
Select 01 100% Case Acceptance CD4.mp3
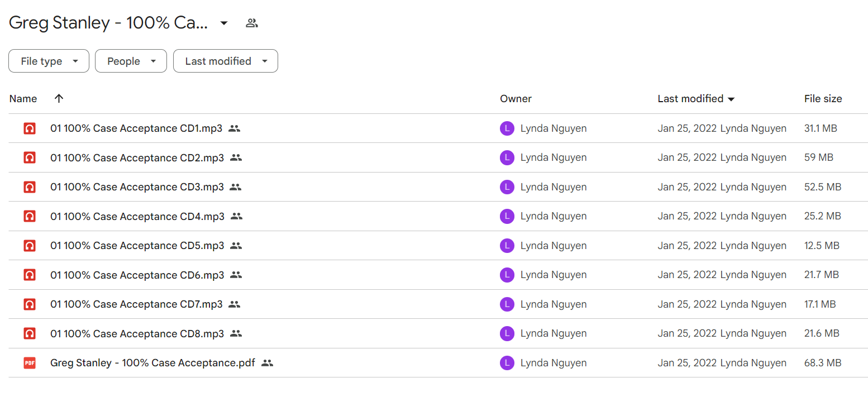(137, 216)
